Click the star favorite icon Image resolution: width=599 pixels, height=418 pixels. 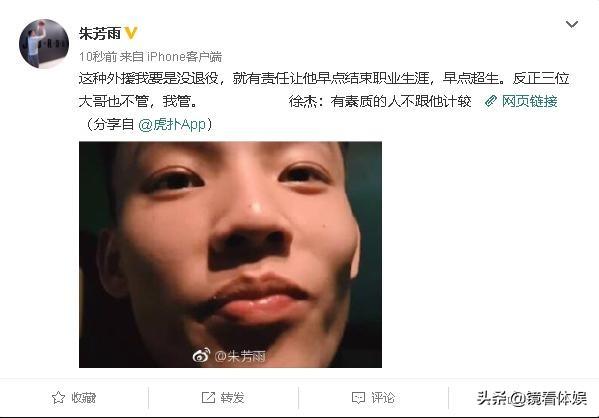pyautogui.click(x=58, y=398)
